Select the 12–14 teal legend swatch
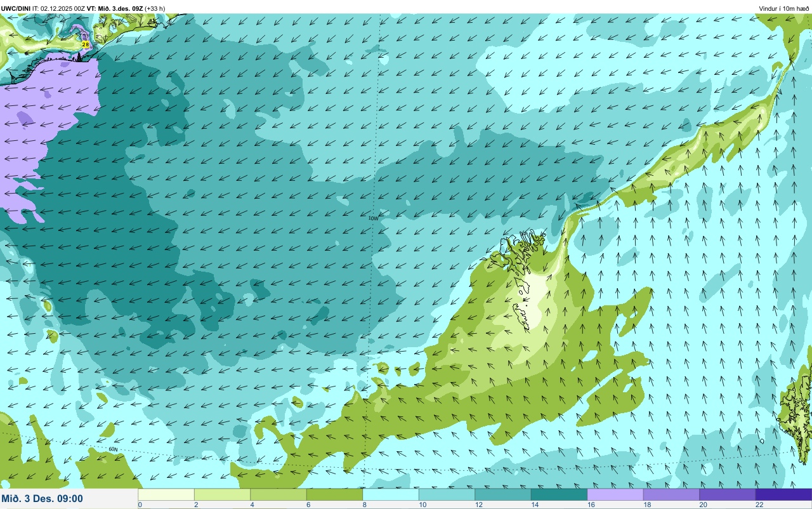This screenshot has width=812, height=509. [503, 494]
